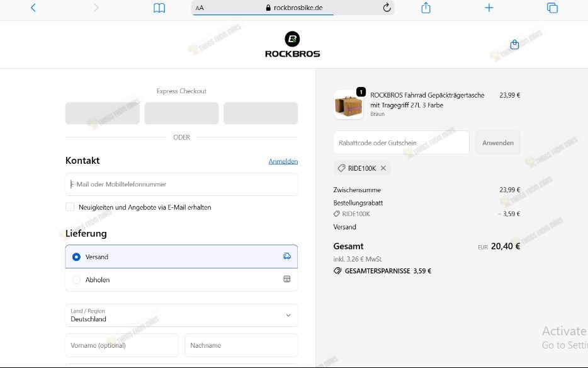Select the Abholen pickup option
Viewport: 588px width, 368px height.
tap(77, 280)
